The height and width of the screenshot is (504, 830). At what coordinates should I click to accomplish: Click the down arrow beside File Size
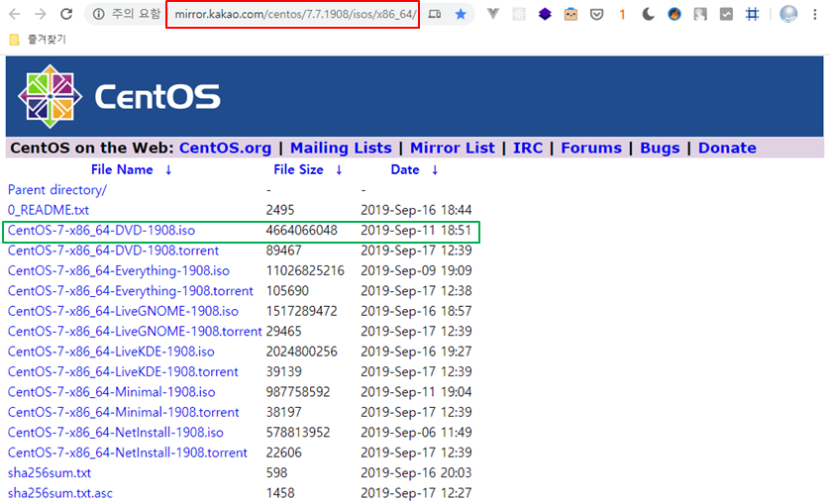339,170
